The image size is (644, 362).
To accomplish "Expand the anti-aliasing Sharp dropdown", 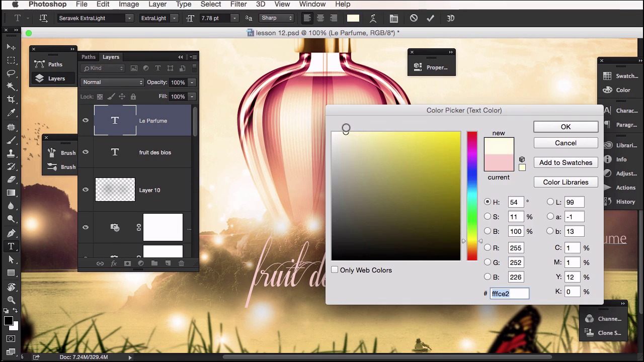I will [x=276, y=18].
